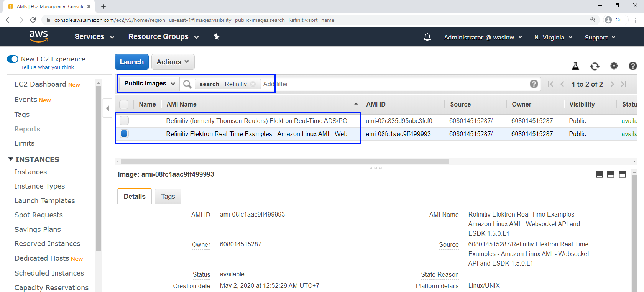The image size is (644, 292).
Task: Minimize the details pane layout
Action: click(x=600, y=174)
